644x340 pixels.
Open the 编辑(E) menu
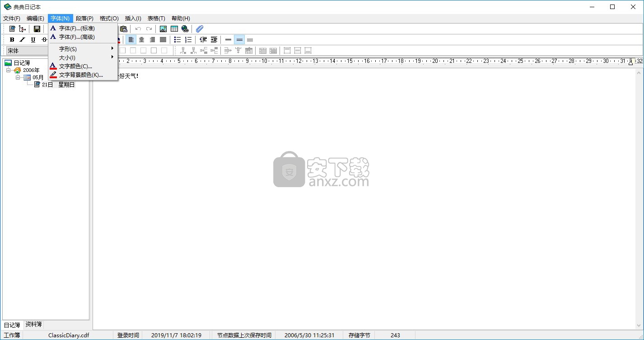tap(35, 19)
